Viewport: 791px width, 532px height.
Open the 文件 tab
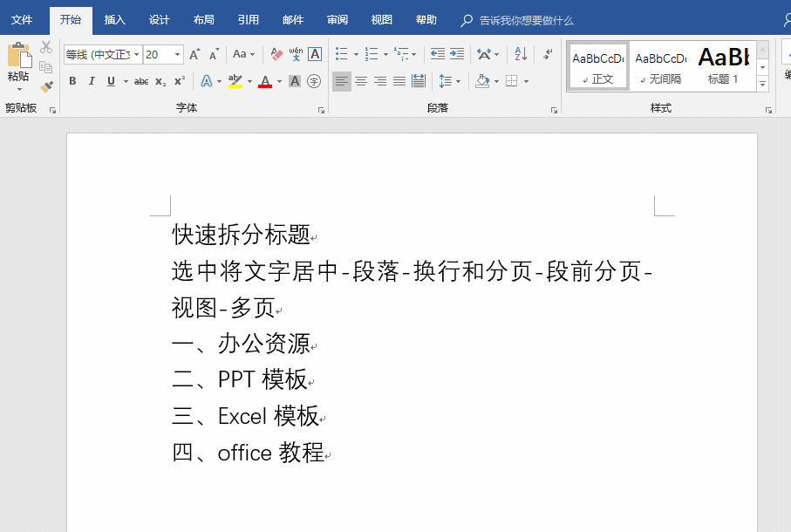pyautogui.click(x=22, y=20)
